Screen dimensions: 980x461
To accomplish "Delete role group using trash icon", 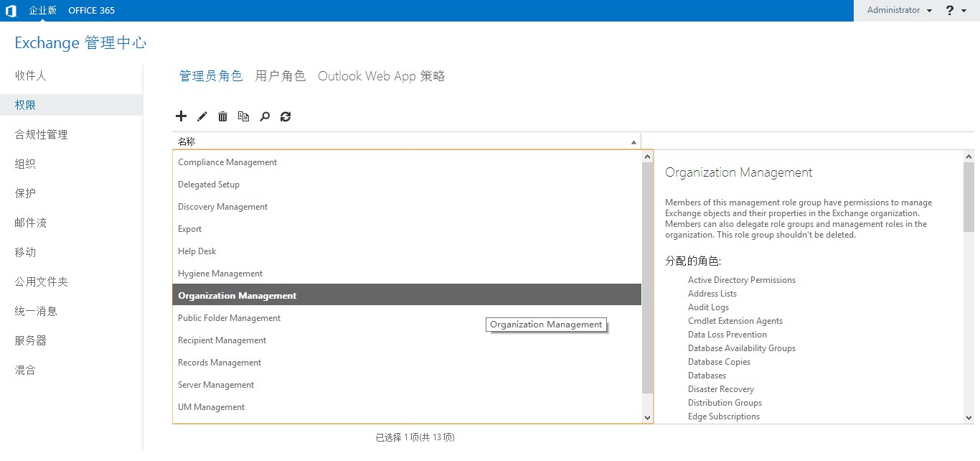I will pos(222,116).
